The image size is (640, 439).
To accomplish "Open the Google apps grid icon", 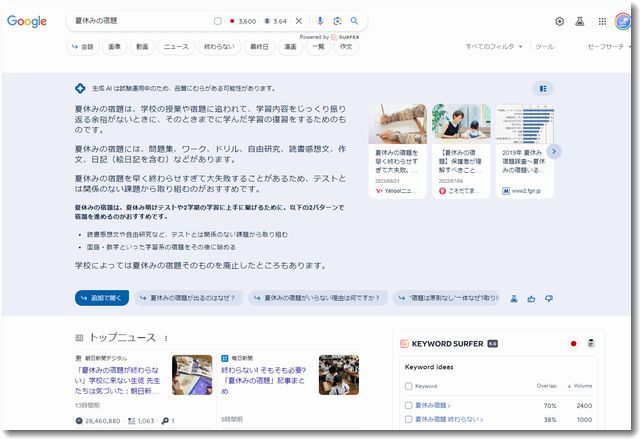I will (x=602, y=21).
